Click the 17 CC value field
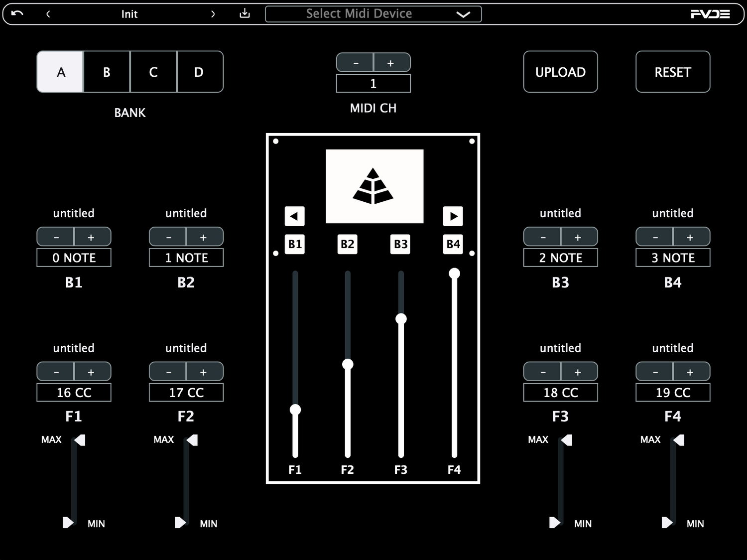Viewport: 747px width, 560px height. point(186,393)
